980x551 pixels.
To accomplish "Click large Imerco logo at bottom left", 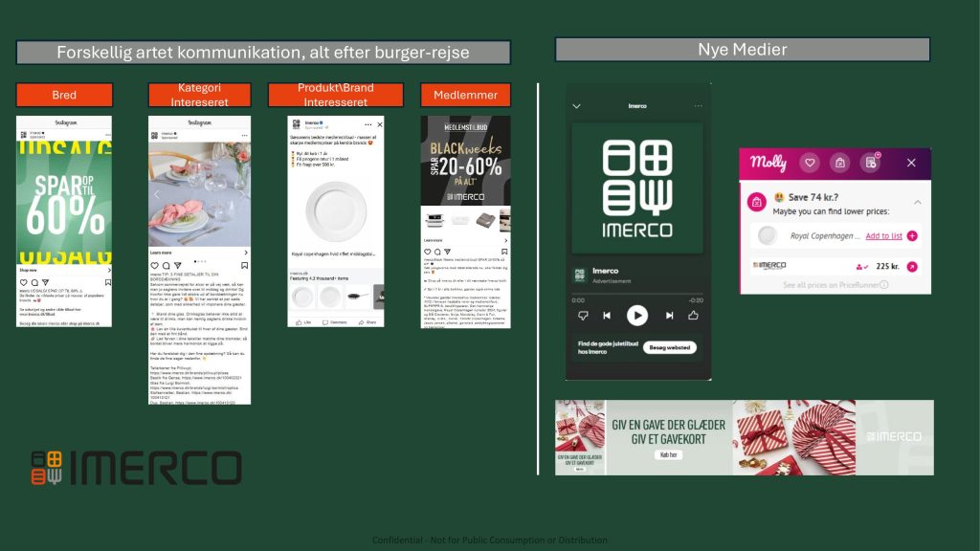I will [136, 468].
